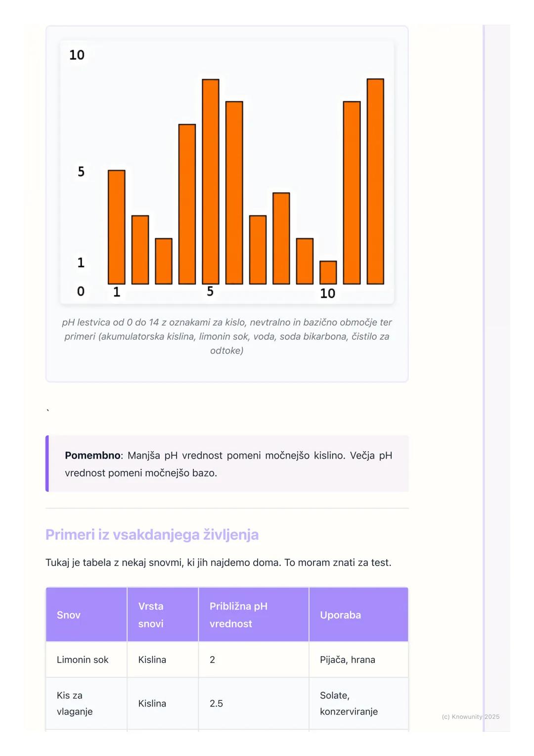Click the last orange bar on the chart's right
Image resolution: width=534 pixels, height=756 pixels.
375,182
